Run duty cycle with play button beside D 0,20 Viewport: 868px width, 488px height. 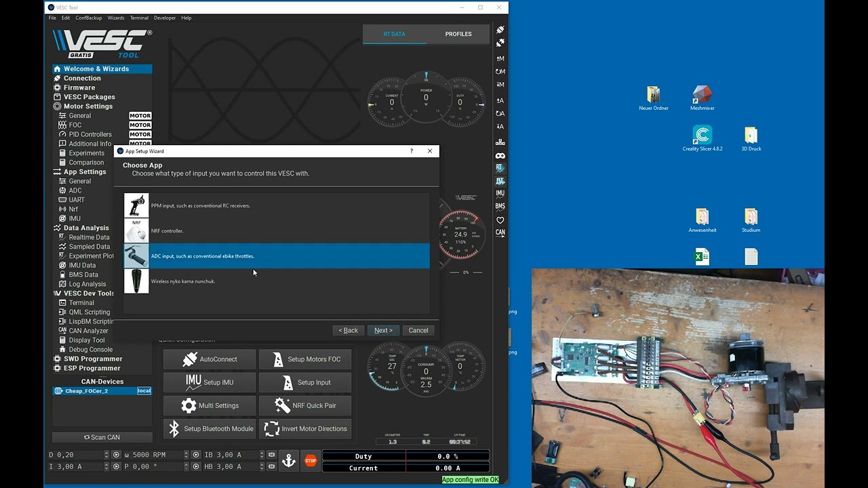coord(116,455)
